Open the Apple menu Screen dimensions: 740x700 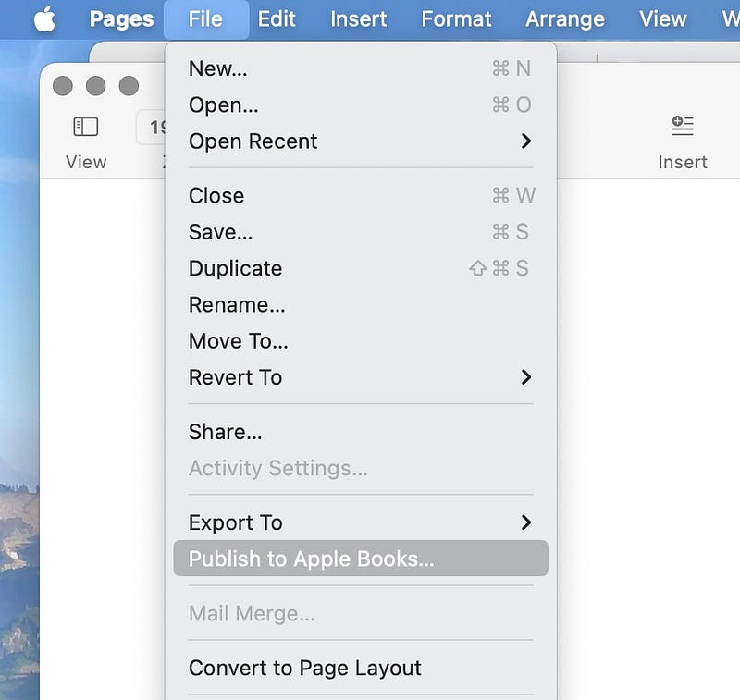tap(45, 19)
